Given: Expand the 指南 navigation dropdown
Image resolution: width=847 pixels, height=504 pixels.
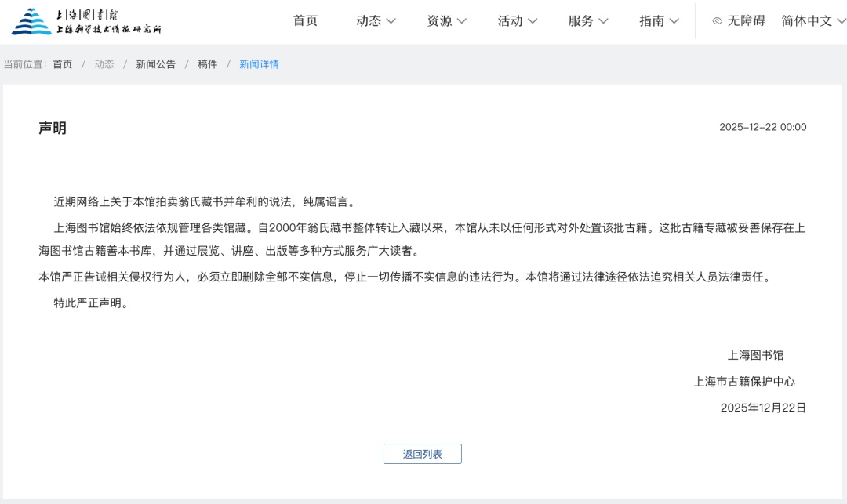Looking at the screenshot, I should pyautogui.click(x=660, y=21).
